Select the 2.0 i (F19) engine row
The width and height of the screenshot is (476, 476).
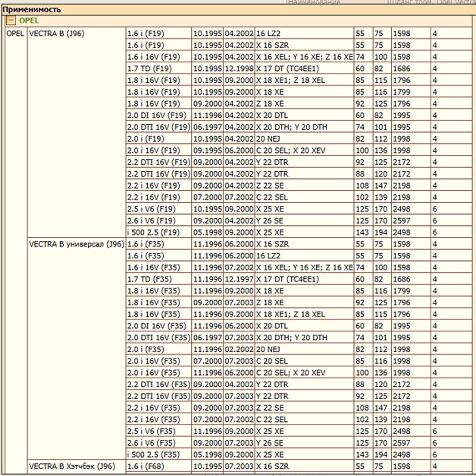(x=145, y=139)
